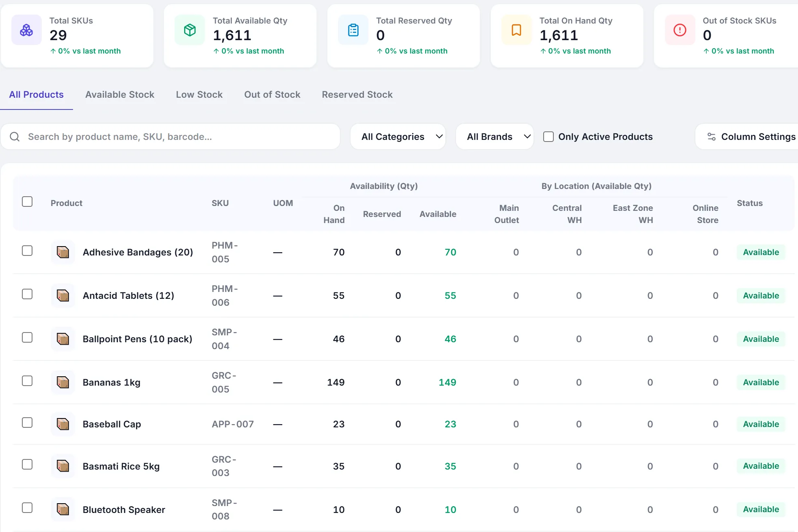Screen dimensions: 798x532
Task: Toggle the select-all checkbox in table header
Action: (27, 202)
